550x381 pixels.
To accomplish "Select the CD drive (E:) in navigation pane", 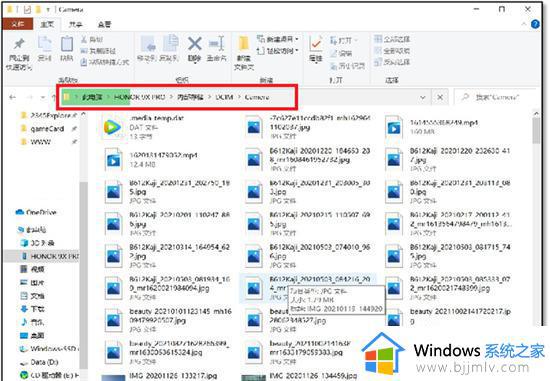I will tap(49, 375).
